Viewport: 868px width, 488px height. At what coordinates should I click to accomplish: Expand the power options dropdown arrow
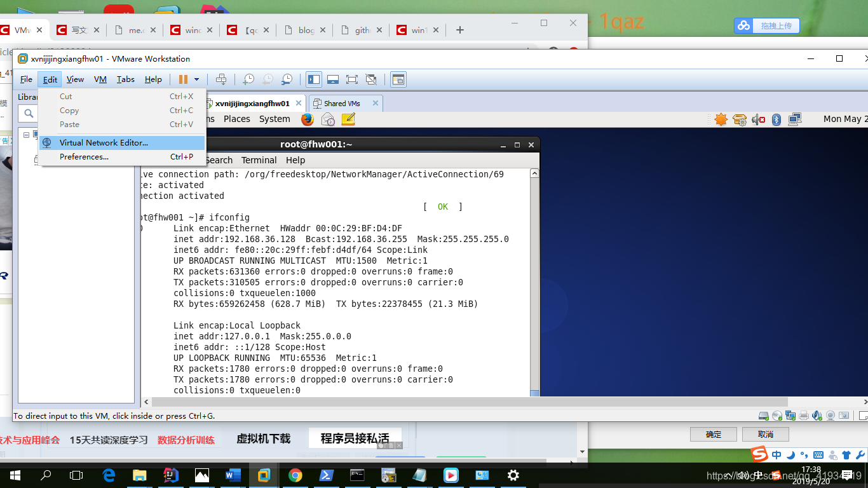(x=196, y=79)
